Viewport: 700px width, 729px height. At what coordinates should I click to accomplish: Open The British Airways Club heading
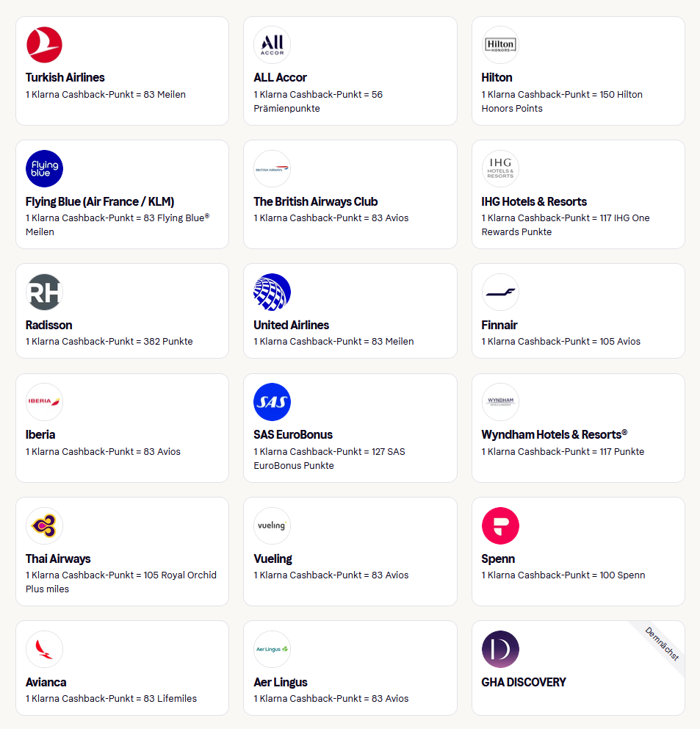click(316, 201)
